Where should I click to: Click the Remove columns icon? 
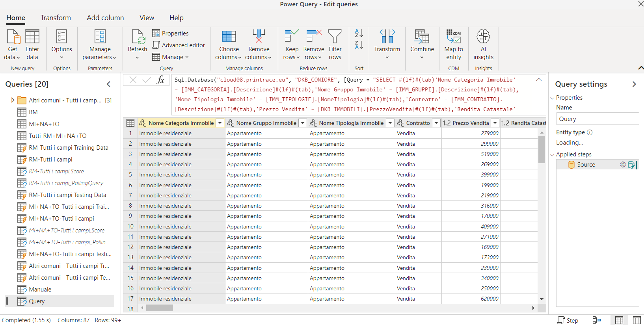coord(259,36)
